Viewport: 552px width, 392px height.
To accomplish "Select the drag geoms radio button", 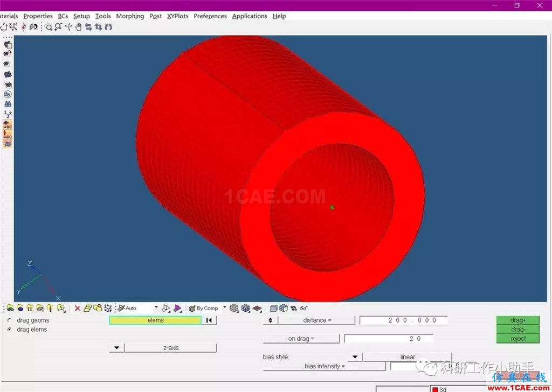I will [10, 320].
